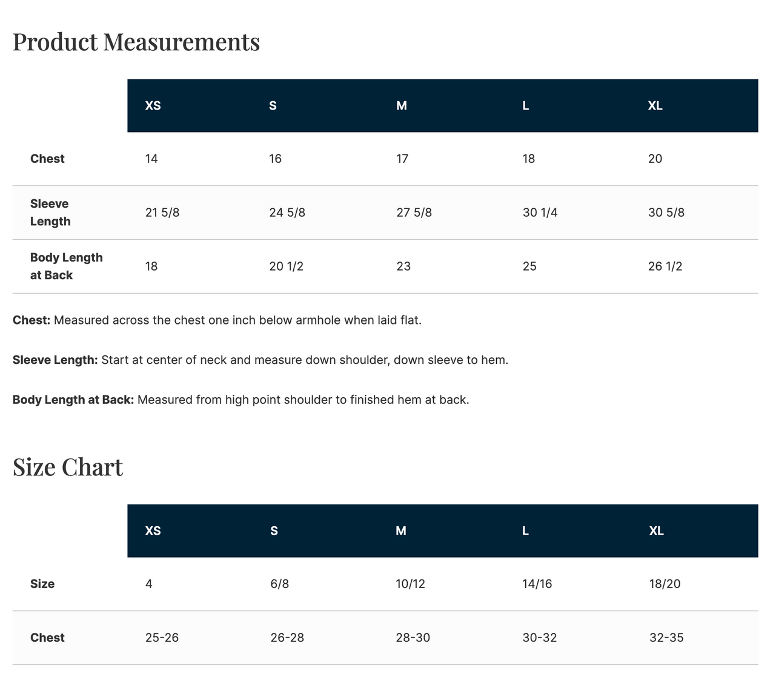Click the 20 1/2 body length value

(286, 266)
